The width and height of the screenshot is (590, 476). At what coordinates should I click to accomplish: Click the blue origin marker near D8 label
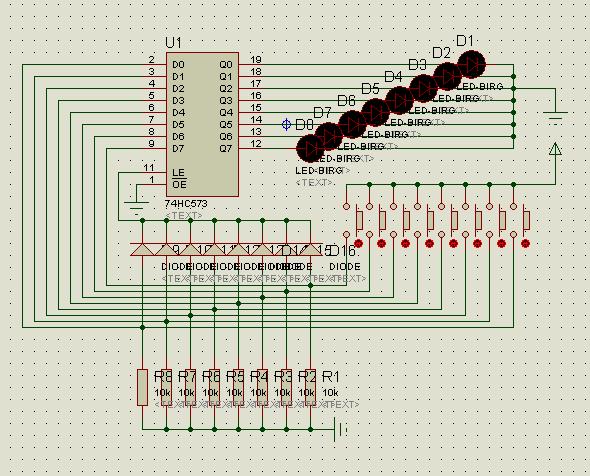[x=287, y=124]
